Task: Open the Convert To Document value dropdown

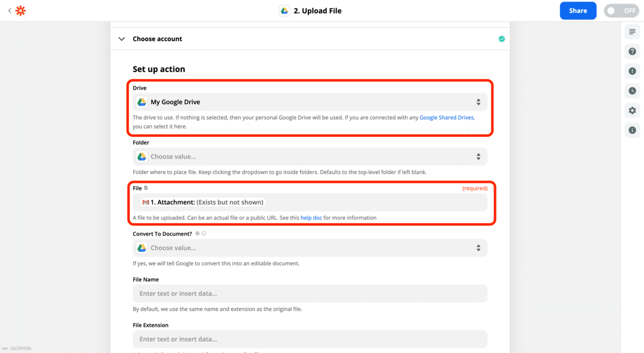Action: pos(310,248)
